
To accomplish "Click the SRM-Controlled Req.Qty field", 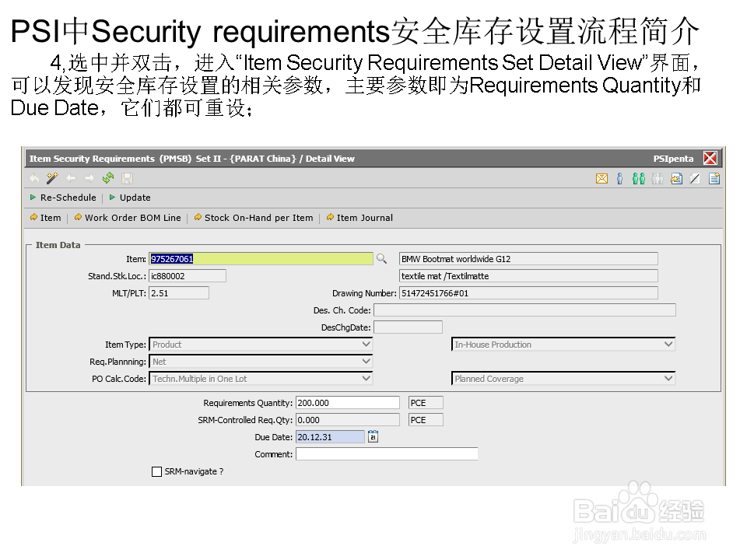I will (347, 419).
